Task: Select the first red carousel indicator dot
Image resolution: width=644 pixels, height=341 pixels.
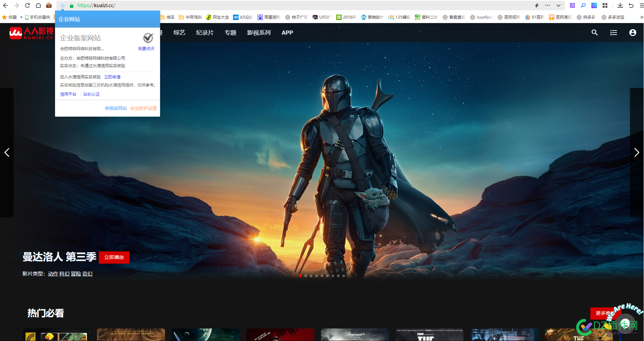Action: coord(300,276)
